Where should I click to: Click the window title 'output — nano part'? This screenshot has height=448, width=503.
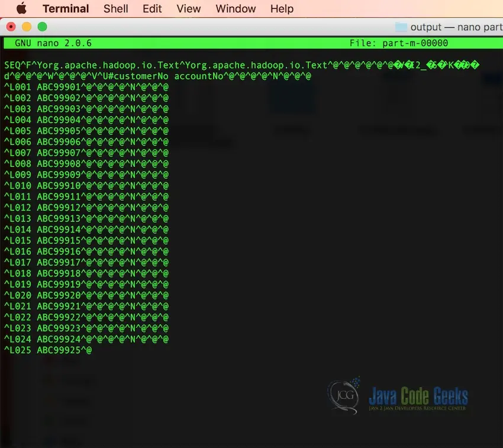(456, 27)
